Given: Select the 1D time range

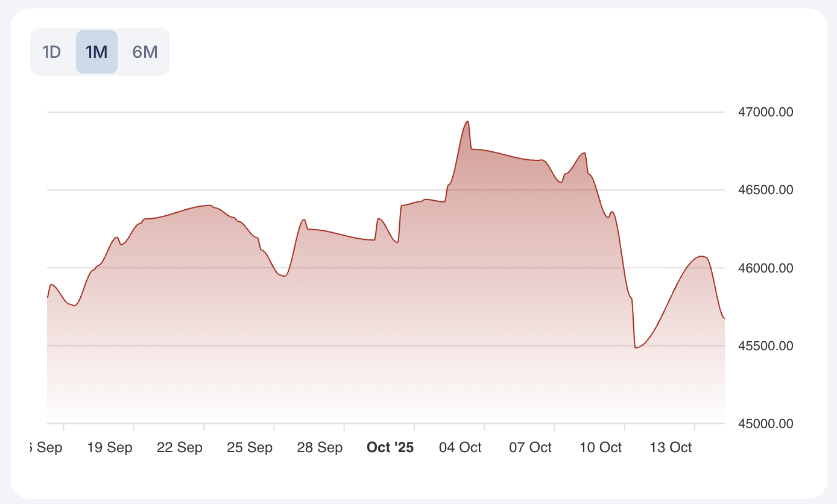Looking at the screenshot, I should 52,52.
